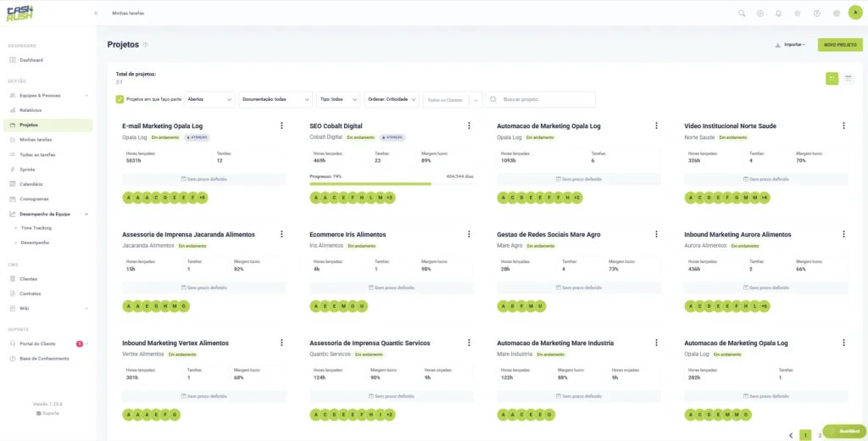Viewport: 868px width, 441px height.
Task: Open options menu for Inbound Marketing Aurora Alimentos
Action: tap(843, 234)
